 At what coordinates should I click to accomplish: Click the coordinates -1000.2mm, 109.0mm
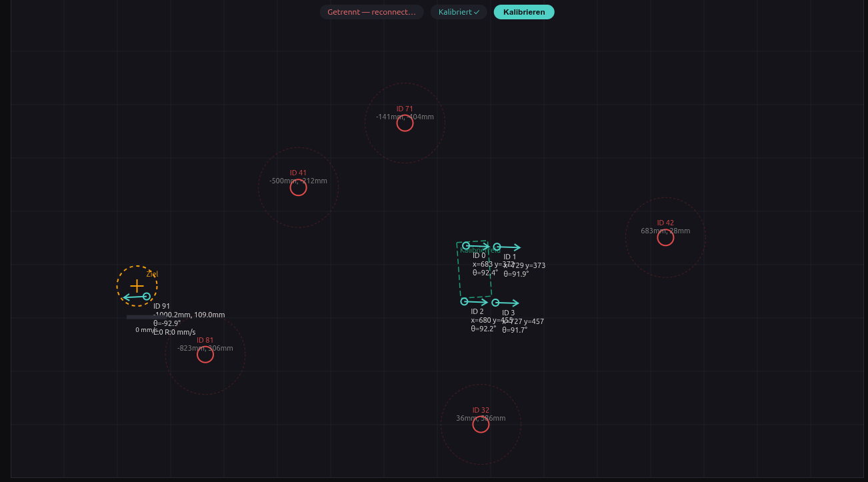(x=189, y=315)
